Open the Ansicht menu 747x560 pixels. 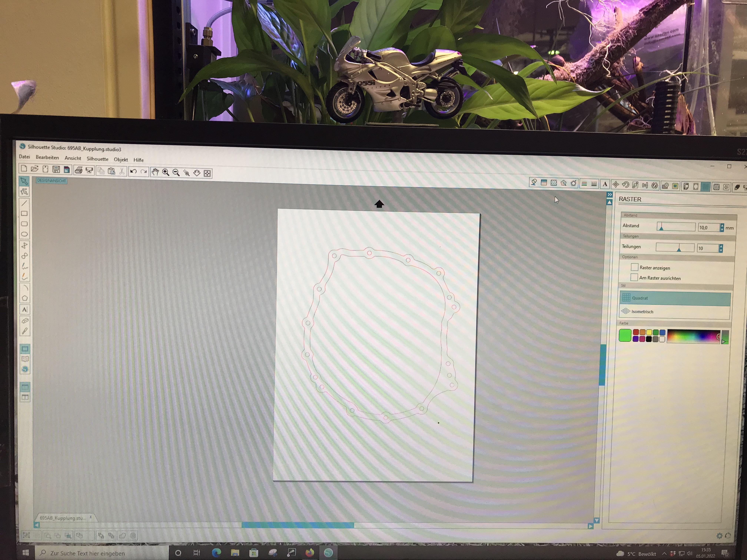click(x=73, y=158)
